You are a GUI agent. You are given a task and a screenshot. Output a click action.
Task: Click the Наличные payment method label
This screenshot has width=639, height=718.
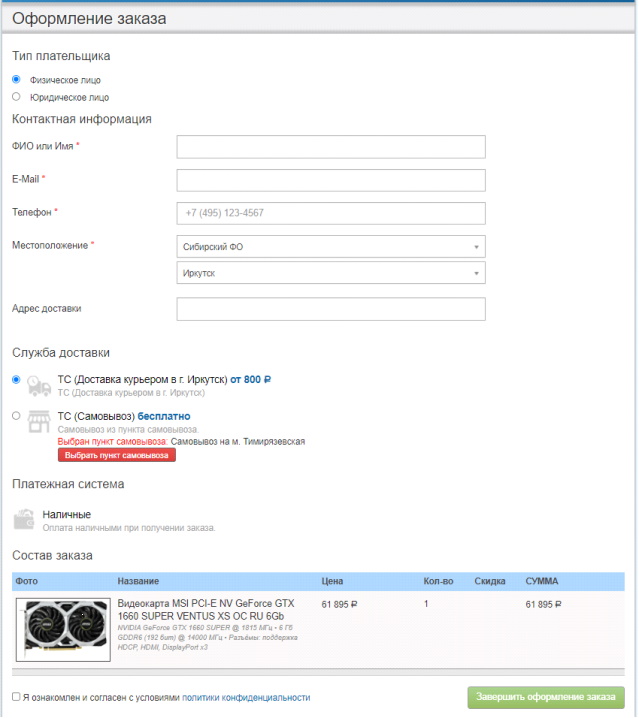coord(66,514)
